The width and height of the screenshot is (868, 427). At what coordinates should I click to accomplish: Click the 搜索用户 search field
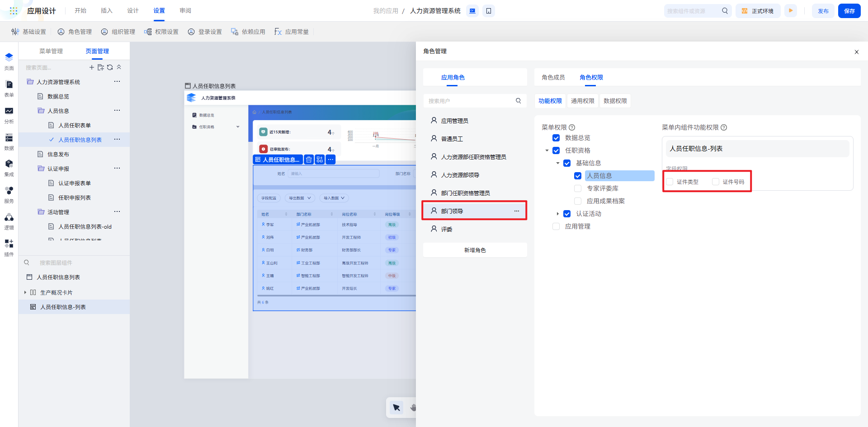tap(470, 101)
